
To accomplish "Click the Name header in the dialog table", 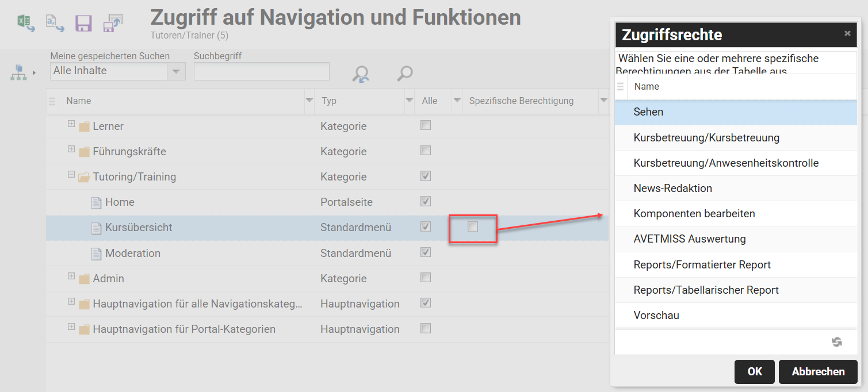I will point(647,87).
